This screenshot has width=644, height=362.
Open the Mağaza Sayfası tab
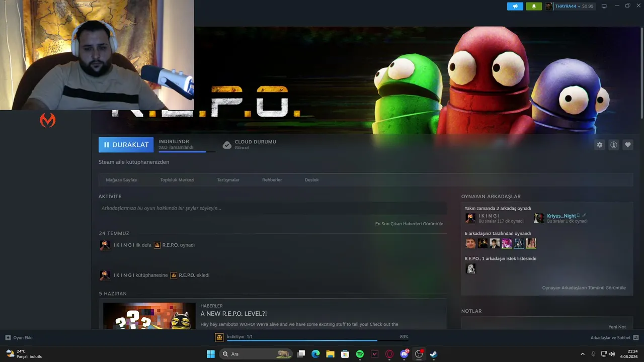121,179
